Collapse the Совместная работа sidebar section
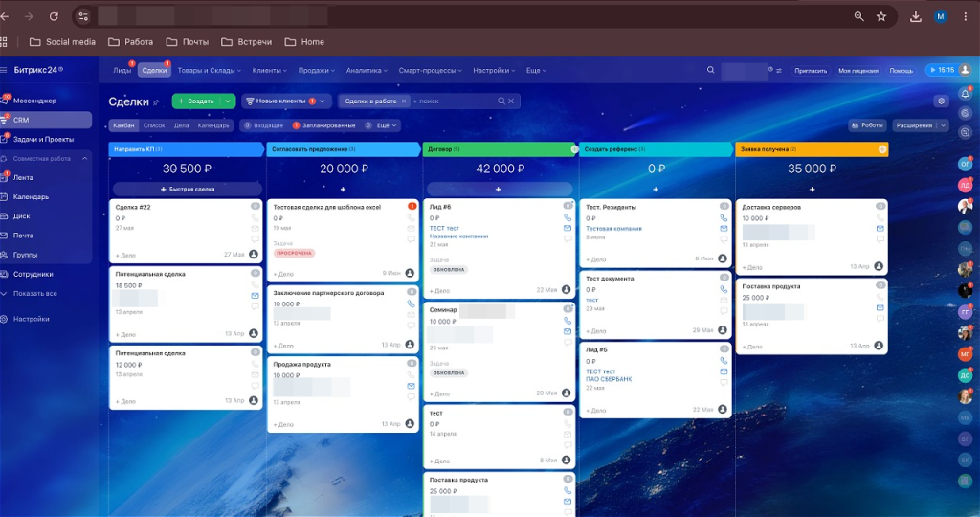 [x=84, y=158]
